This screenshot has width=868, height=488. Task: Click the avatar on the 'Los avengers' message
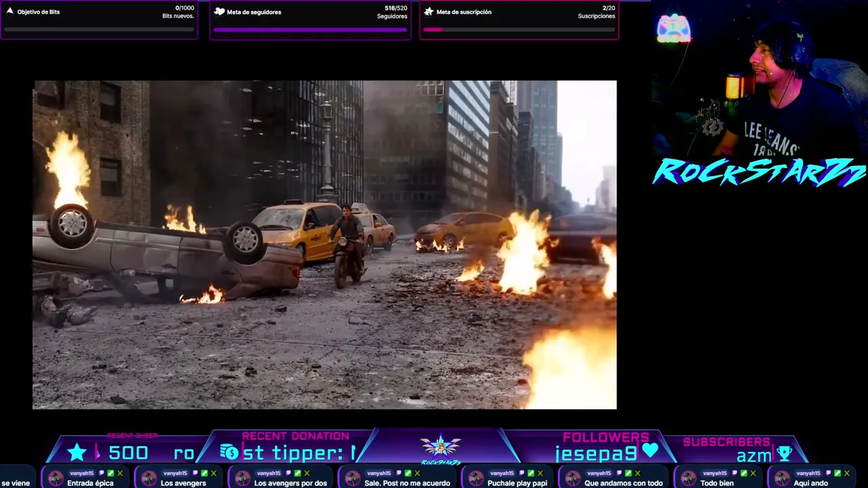[149, 479]
